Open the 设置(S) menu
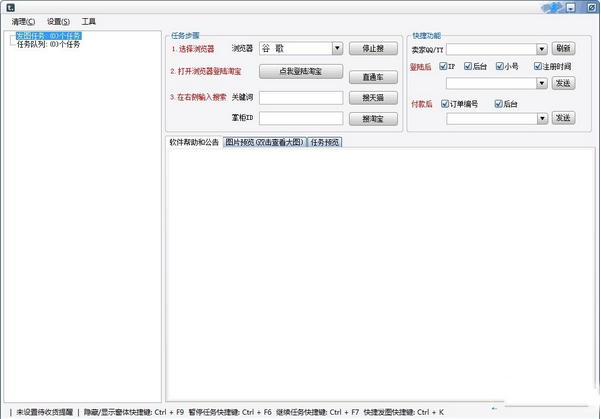Viewport: 601px width, 419px height. 58,21
